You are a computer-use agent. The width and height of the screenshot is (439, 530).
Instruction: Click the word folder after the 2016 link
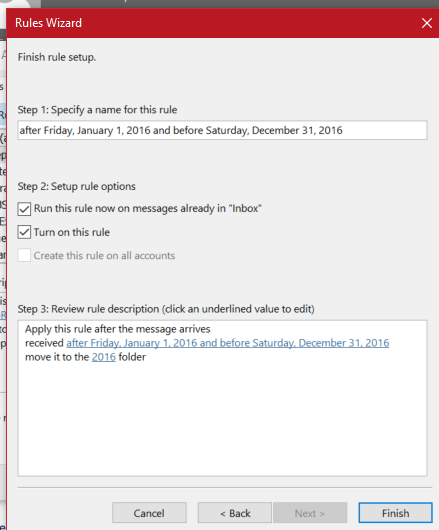pos(132,357)
